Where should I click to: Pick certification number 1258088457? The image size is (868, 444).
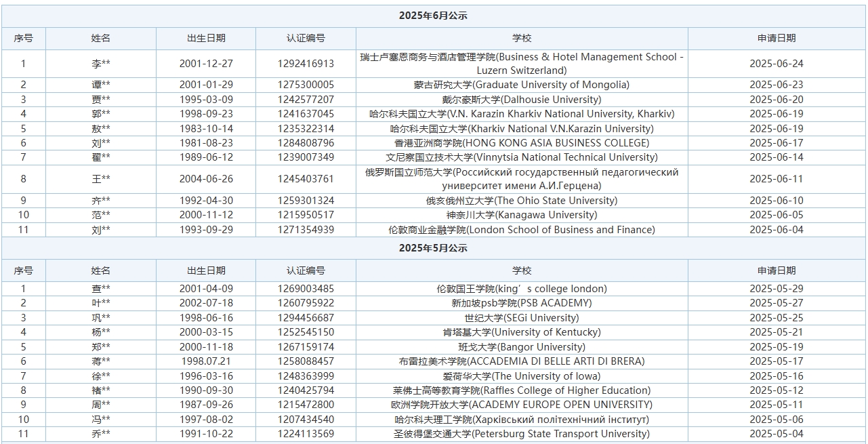pyautogui.click(x=306, y=361)
